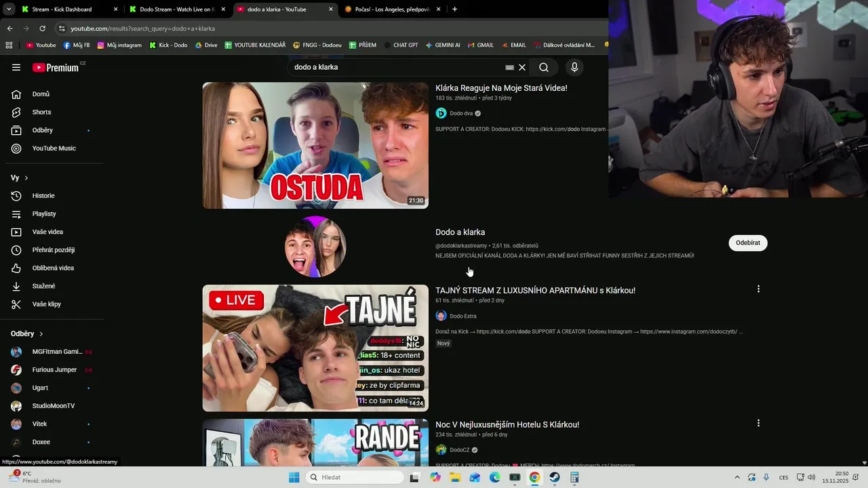
Task: Switch to Počasí Los Angeles tab
Action: 392,9
